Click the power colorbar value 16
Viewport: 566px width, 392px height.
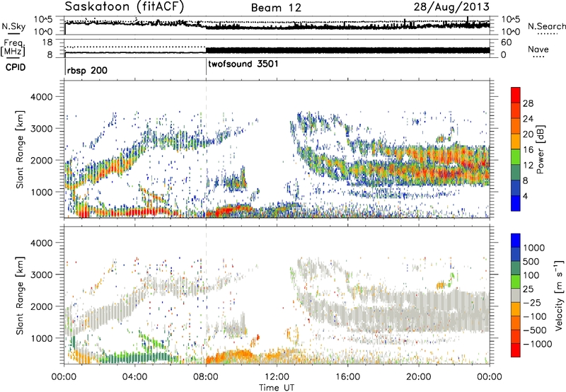pyautogui.click(x=528, y=150)
